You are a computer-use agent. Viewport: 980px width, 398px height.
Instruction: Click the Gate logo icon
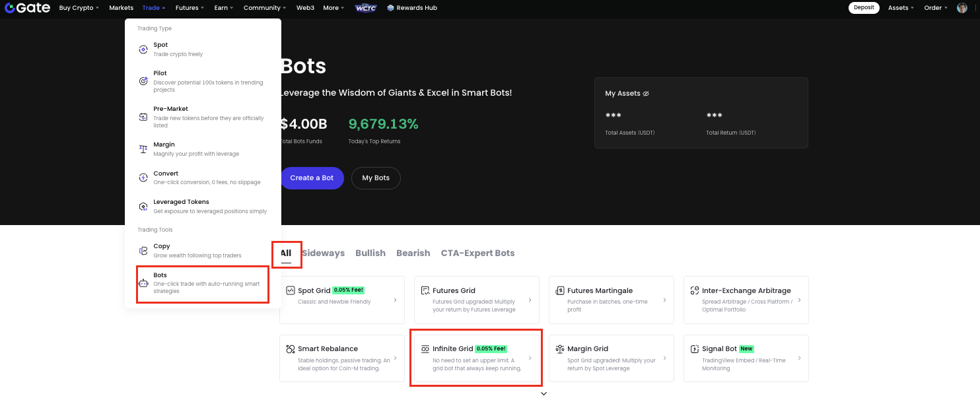tap(10, 8)
